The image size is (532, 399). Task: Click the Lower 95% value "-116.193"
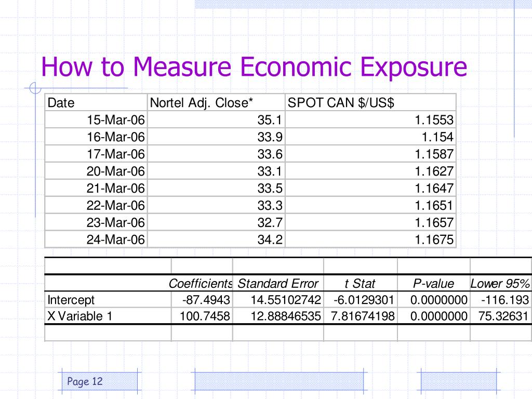click(x=501, y=300)
